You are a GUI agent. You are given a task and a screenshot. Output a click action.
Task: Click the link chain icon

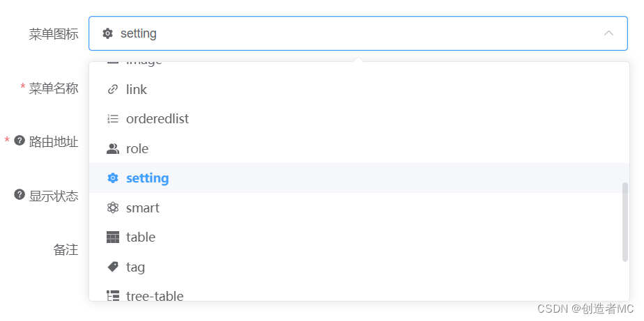pyautogui.click(x=113, y=90)
